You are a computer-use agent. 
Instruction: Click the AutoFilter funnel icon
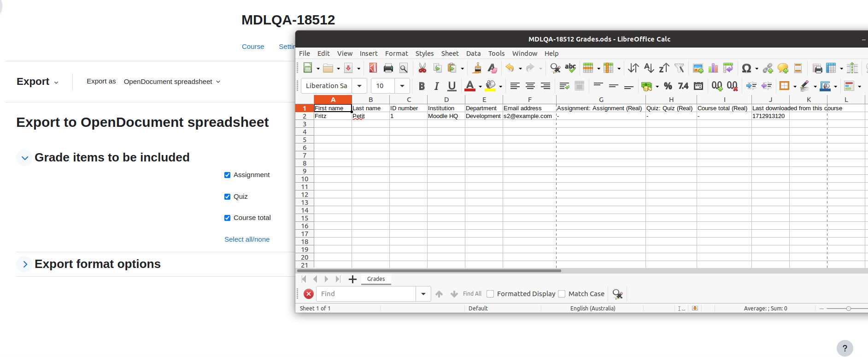click(x=679, y=68)
